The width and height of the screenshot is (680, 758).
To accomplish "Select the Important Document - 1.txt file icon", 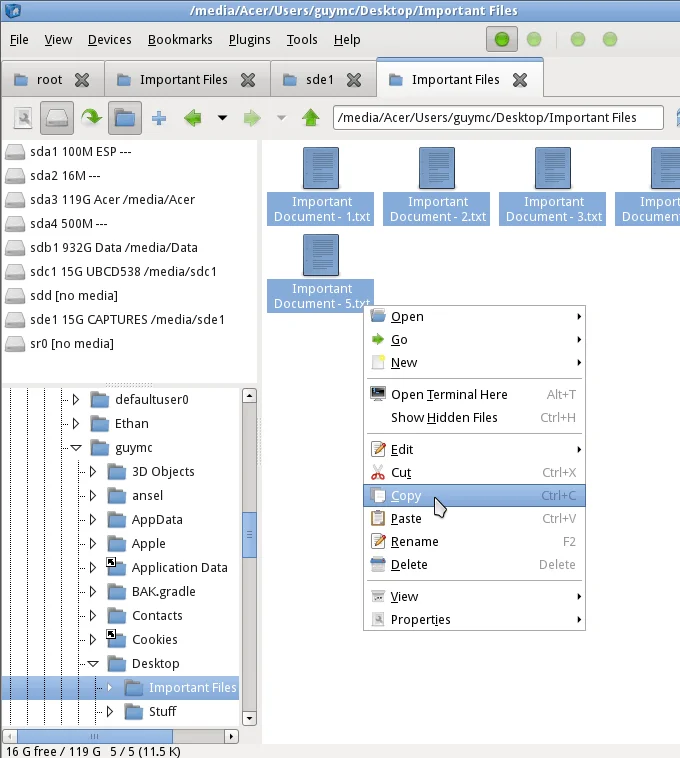I will 321,169.
